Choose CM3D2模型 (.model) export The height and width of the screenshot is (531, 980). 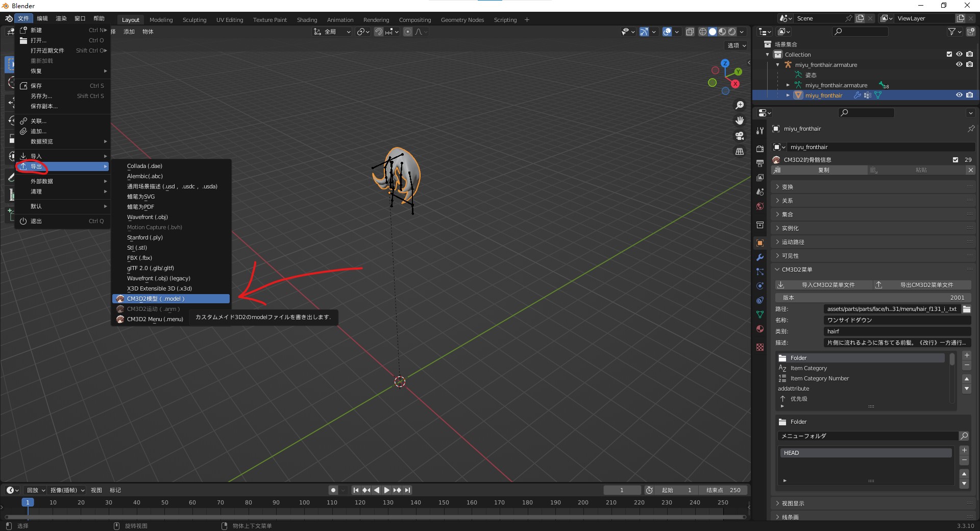tap(171, 299)
